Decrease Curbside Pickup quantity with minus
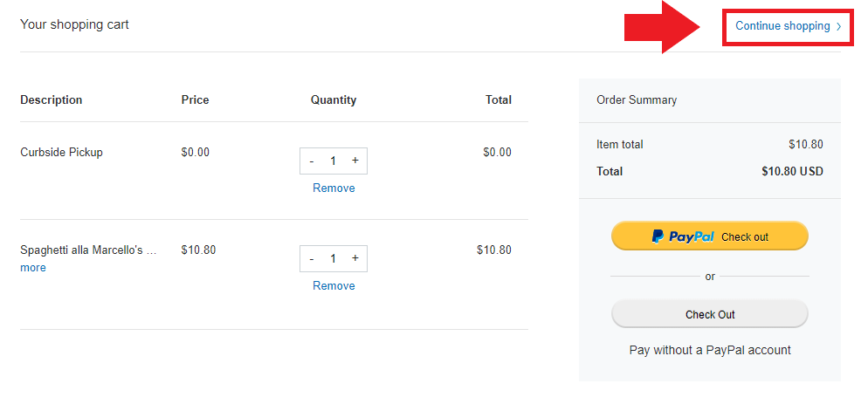The height and width of the screenshot is (404, 868). [x=312, y=161]
